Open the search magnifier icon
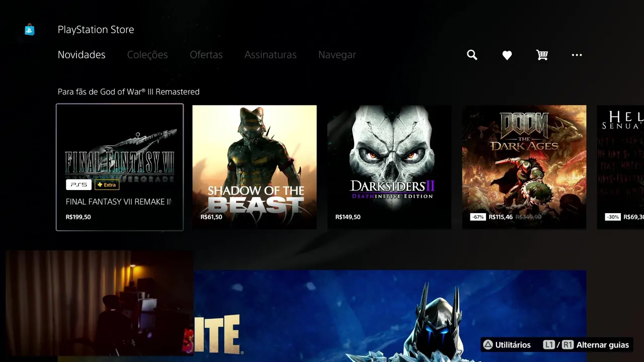This screenshot has width=644, height=362. (x=472, y=55)
